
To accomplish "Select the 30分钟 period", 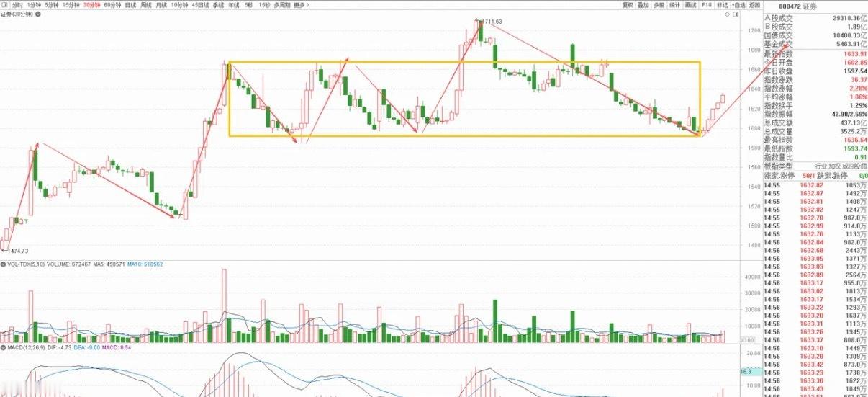I will pyautogui.click(x=91, y=4).
